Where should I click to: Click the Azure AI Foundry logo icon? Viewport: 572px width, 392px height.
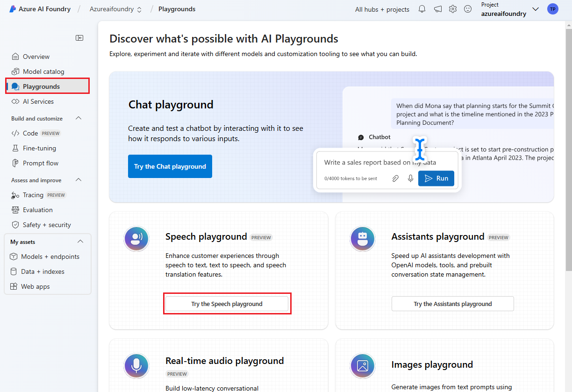[x=13, y=9]
